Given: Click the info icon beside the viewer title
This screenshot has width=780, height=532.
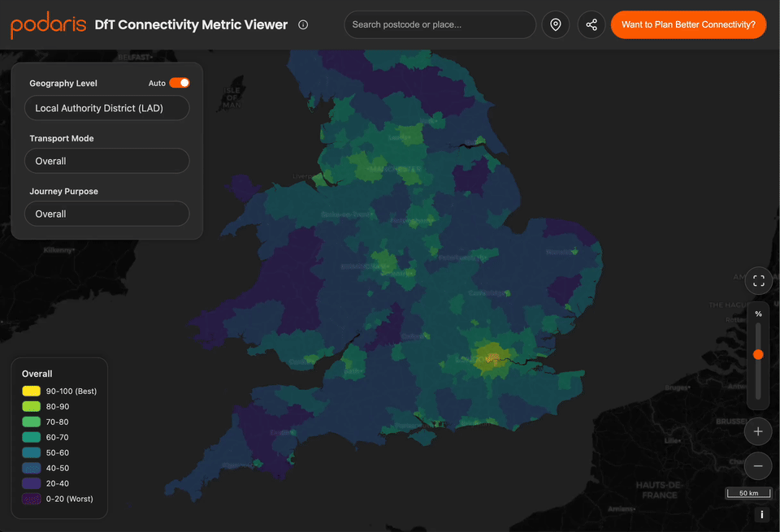Looking at the screenshot, I should (303, 24).
